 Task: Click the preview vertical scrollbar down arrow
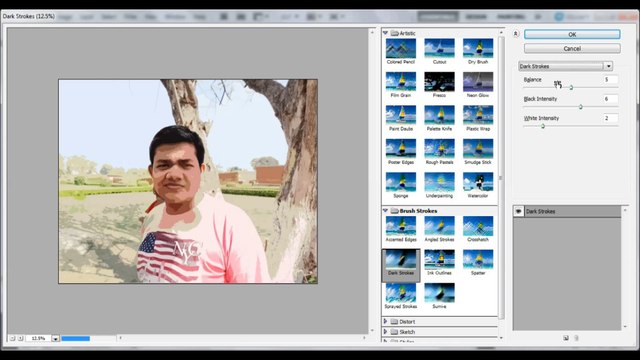click(x=372, y=330)
